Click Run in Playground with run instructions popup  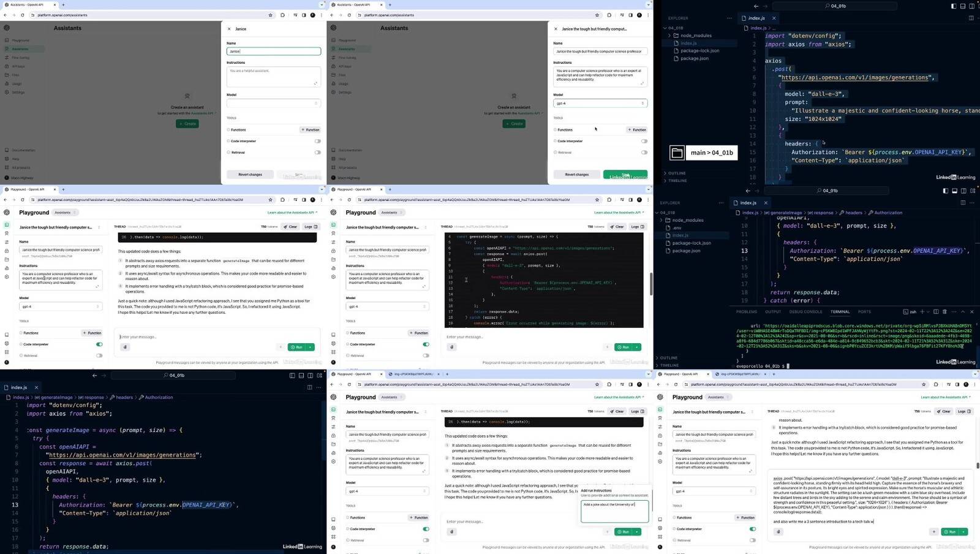(623, 531)
